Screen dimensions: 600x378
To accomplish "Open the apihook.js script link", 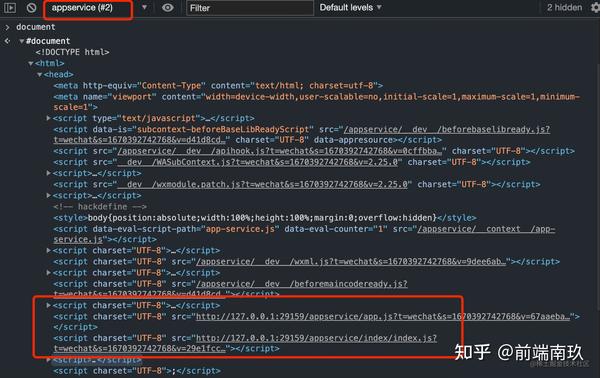I will click(x=279, y=151).
